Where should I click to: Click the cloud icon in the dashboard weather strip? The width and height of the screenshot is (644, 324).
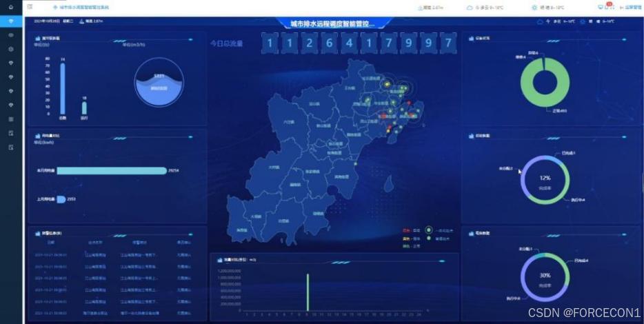pos(540,21)
